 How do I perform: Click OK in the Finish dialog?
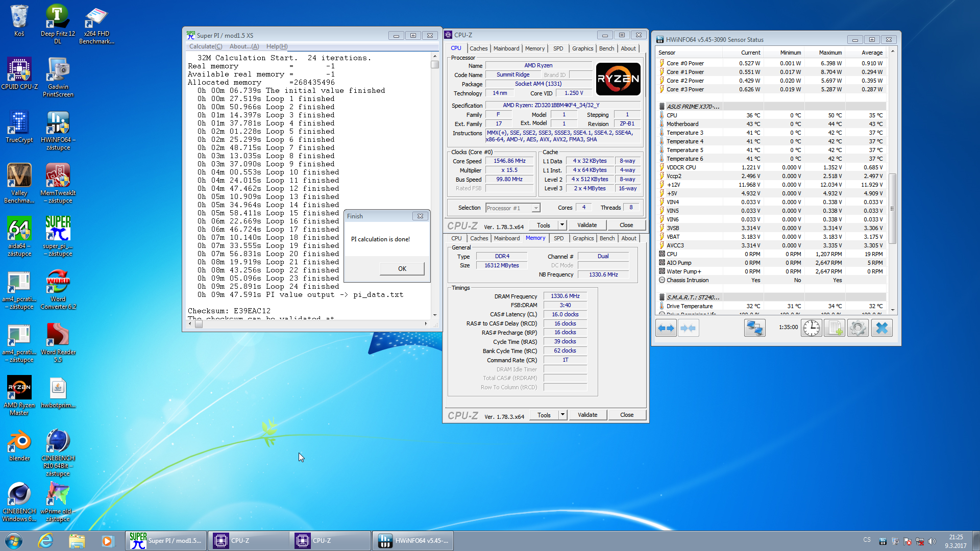coord(402,269)
